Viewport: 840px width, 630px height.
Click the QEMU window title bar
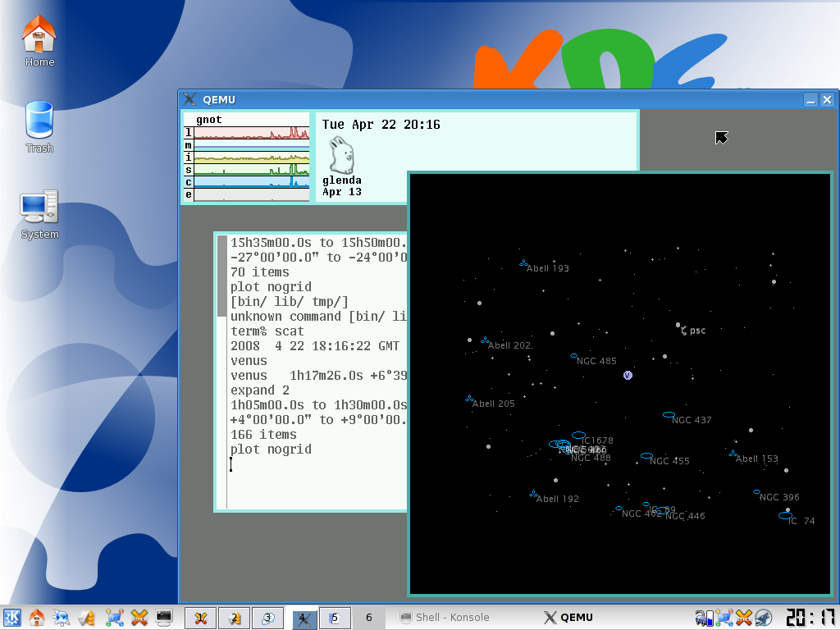508,99
